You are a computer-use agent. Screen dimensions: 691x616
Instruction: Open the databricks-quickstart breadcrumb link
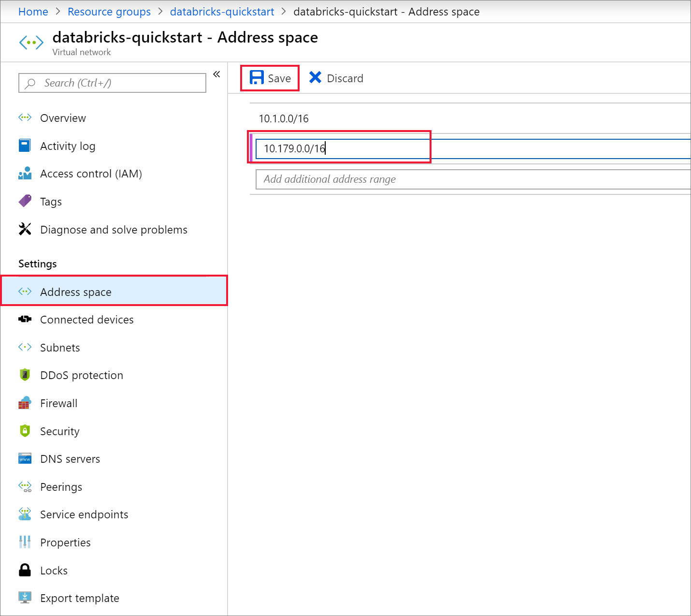222,11
